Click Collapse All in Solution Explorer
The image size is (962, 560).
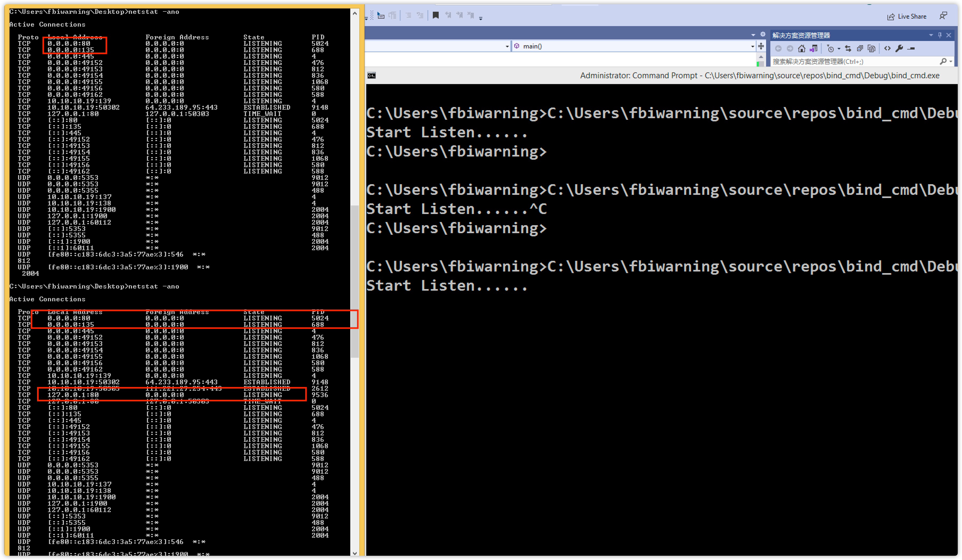pyautogui.click(x=860, y=48)
